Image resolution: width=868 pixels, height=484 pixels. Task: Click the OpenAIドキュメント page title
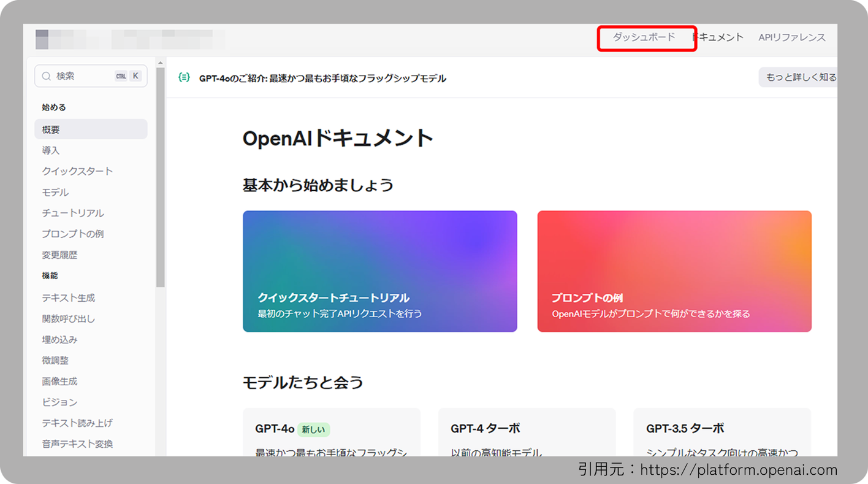(x=338, y=138)
